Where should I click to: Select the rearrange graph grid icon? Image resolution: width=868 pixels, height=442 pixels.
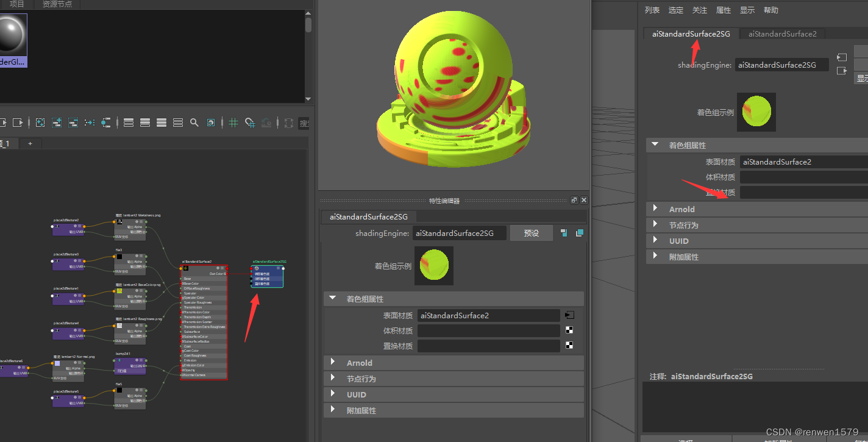click(233, 122)
